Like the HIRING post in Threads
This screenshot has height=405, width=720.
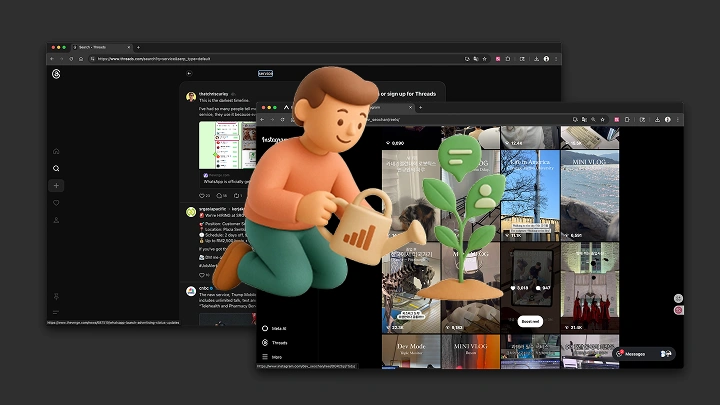click(x=202, y=275)
